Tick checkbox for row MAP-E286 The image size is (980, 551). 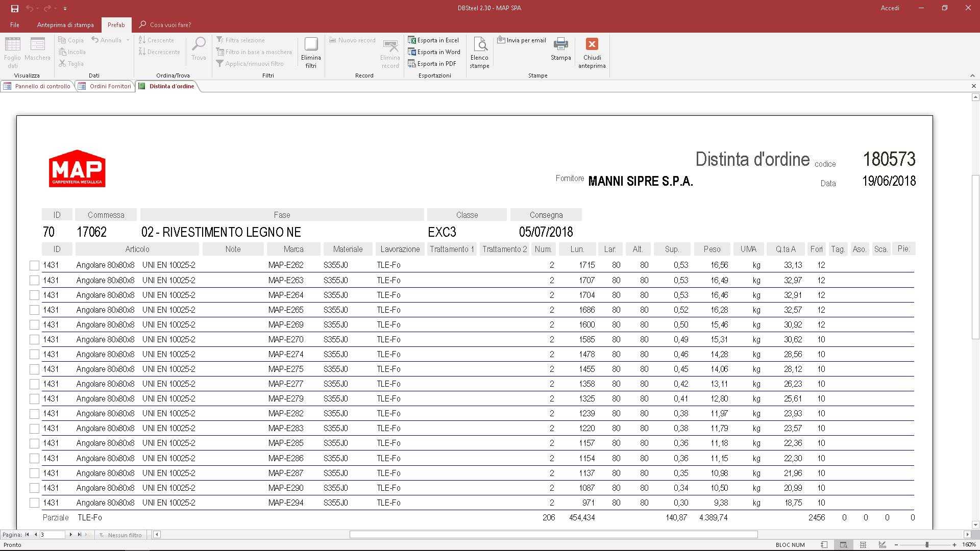[x=34, y=458]
